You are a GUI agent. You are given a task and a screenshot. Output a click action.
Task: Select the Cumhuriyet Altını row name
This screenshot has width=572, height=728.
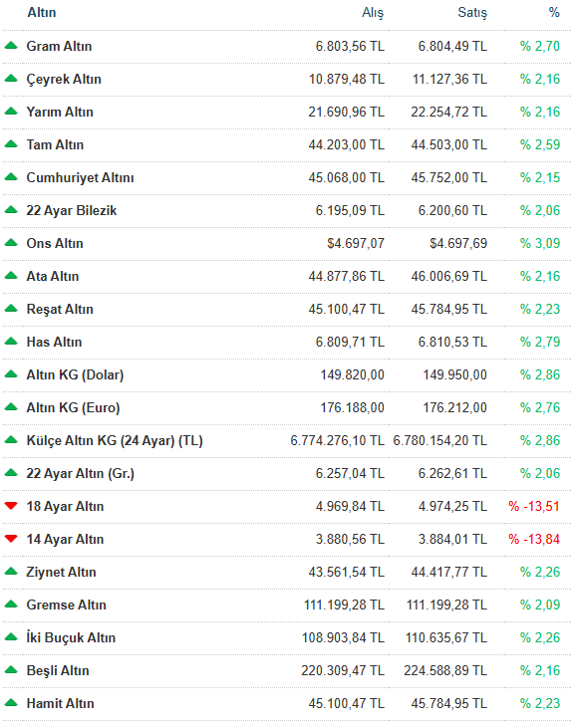[80, 178]
